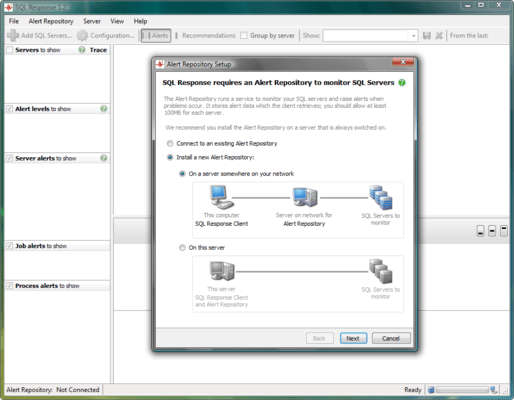Click the help icon next to Server alerts
Viewport: 514px width, 400px height.
coord(104,158)
